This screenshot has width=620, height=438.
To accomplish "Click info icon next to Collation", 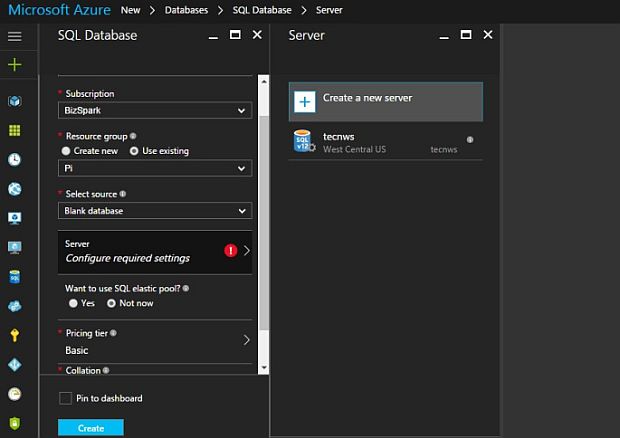I will coord(106,370).
